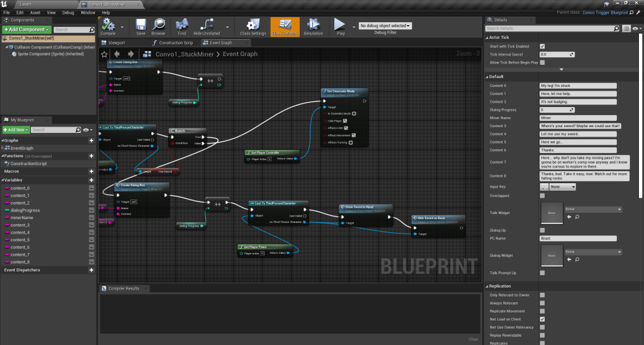
Task: Click Clear in Compiler Results
Action: pyautogui.click(x=473, y=339)
